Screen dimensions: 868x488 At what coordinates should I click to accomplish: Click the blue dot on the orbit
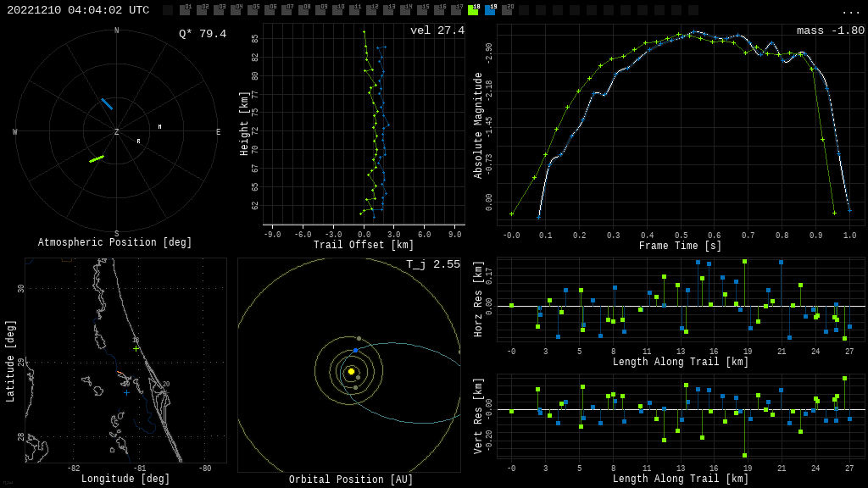[355, 350]
